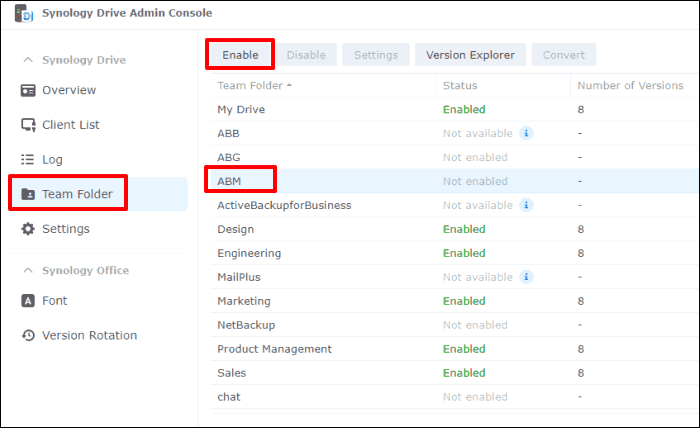This screenshot has height=428, width=700.
Task: Click the info icon beside MailPlus status
Action: [x=526, y=277]
